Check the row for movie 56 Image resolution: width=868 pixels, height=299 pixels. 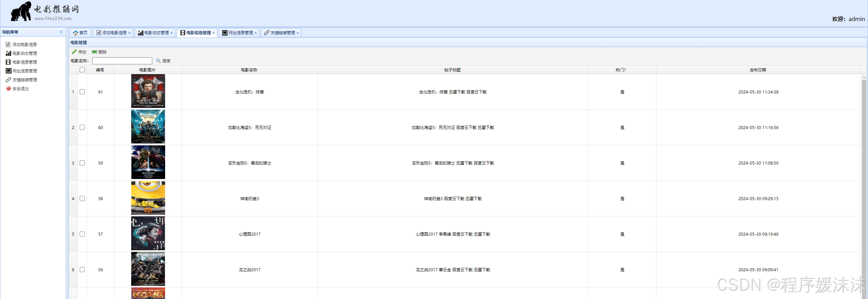(x=82, y=270)
